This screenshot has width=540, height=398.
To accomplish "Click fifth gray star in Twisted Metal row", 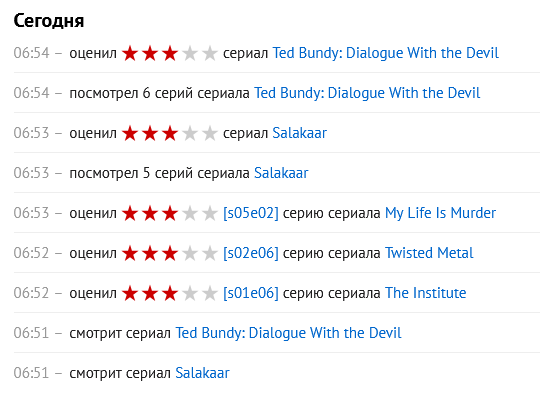I will pyautogui.click(x=210, y=253).
